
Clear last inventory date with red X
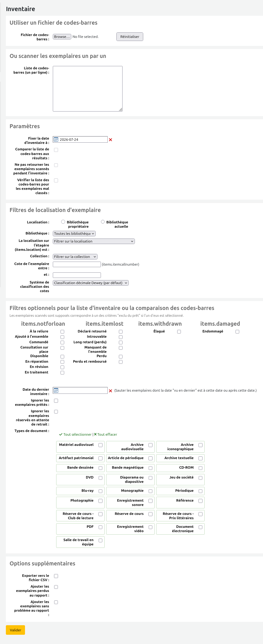point(111,391)
